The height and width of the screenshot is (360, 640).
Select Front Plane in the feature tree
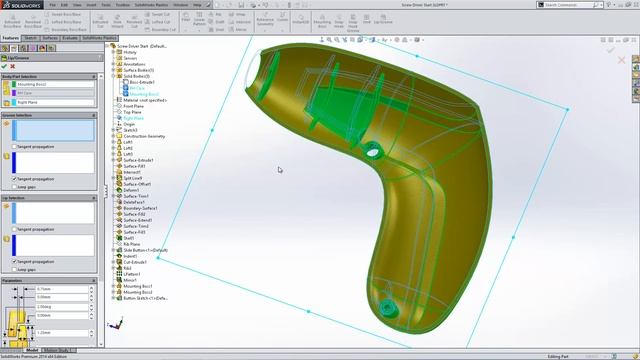click(x=133, y=106)
